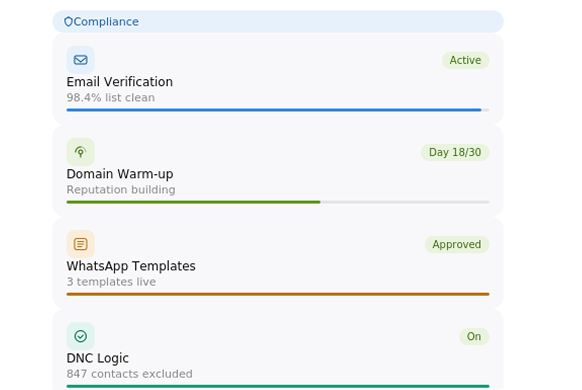
Task: Click the Email Verification blue progress bar
Action: point(278,110)
